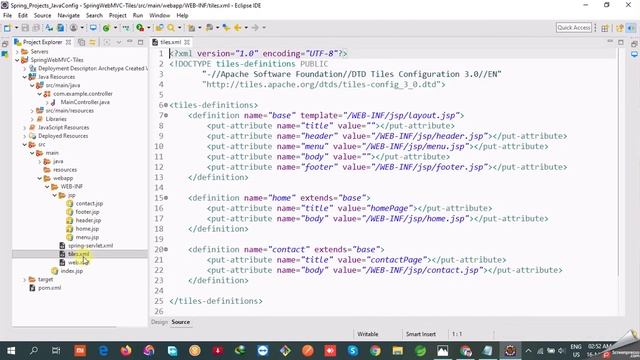Collapse the Java Resources node

click(24, 77)
